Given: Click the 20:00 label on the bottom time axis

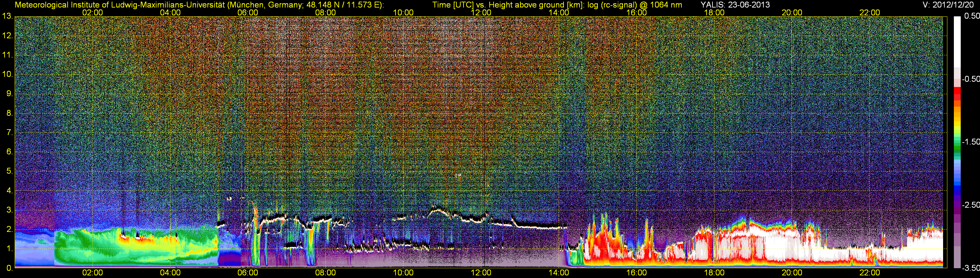Looking at the screenshot, I should [x=792, y=273].
